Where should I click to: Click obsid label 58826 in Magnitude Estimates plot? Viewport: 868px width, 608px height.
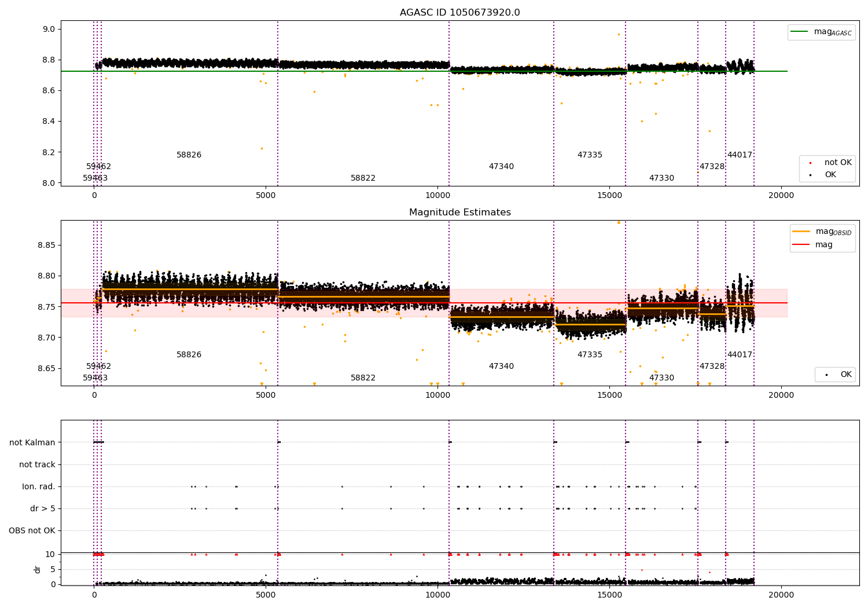click(x=189, y=355)
